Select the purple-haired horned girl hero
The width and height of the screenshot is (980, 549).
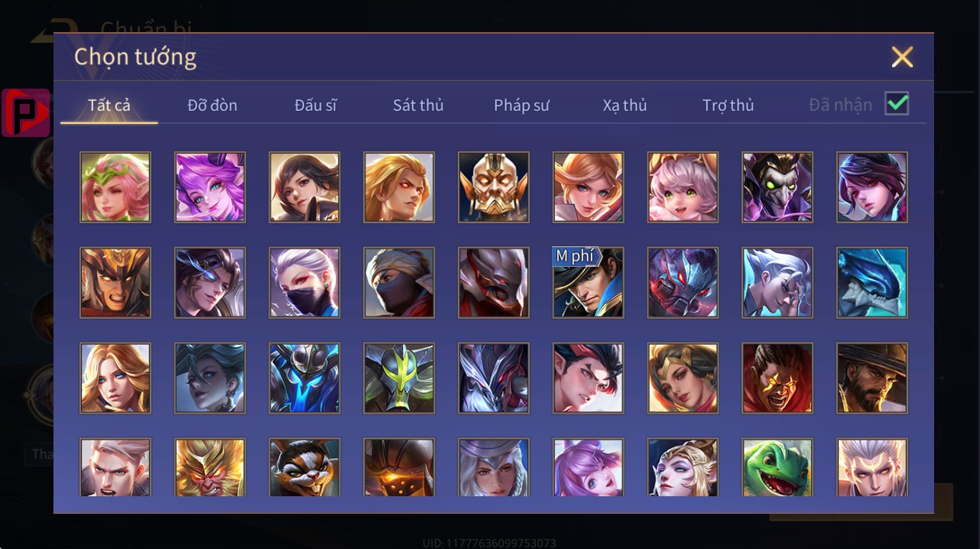pos(209,187)
